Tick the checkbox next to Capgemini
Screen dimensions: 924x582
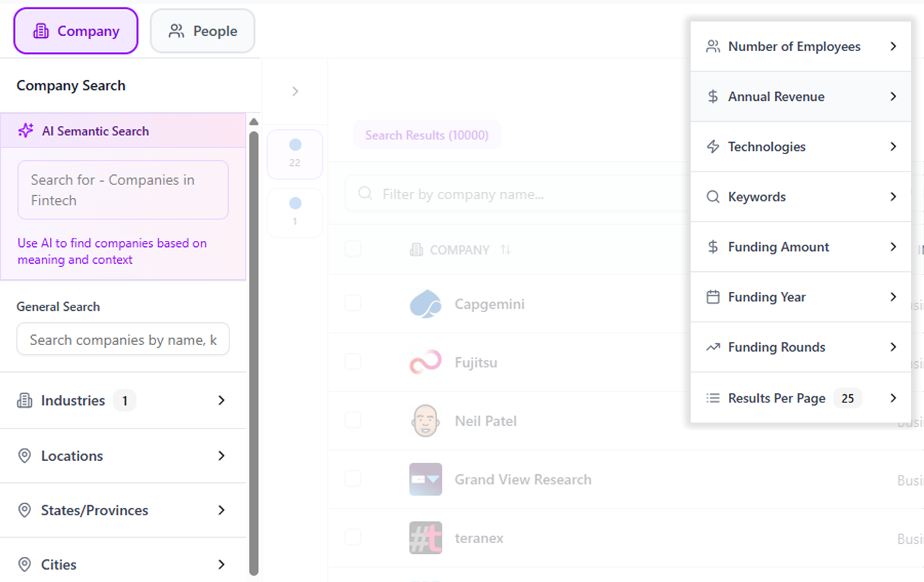pos(353,303)
